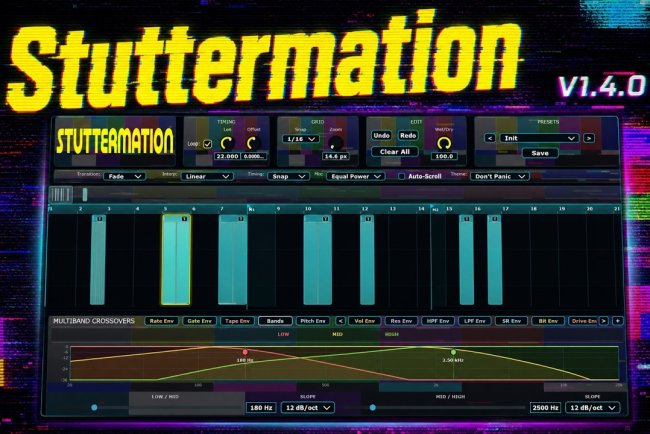
Task: Click menu icon on clip after bar 15
Action: [x=467, y=219]
